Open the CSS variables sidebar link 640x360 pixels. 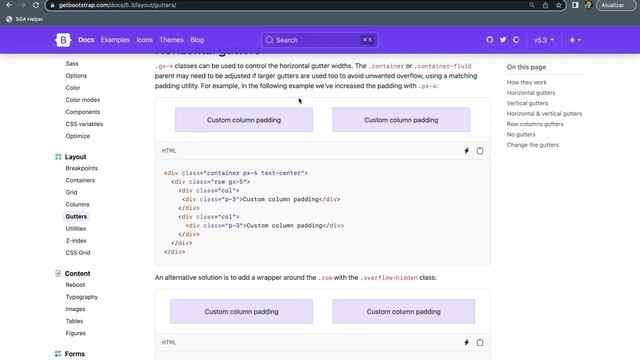(84, 124)
